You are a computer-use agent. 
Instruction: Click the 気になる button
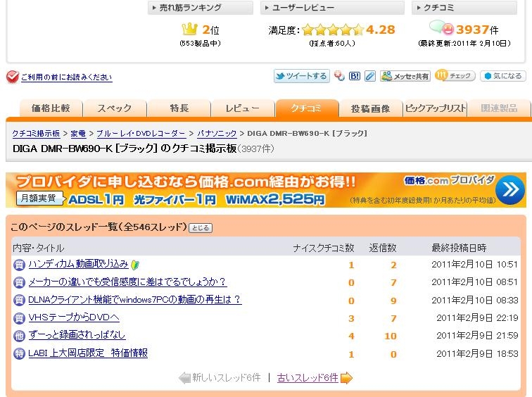(503, 76)
